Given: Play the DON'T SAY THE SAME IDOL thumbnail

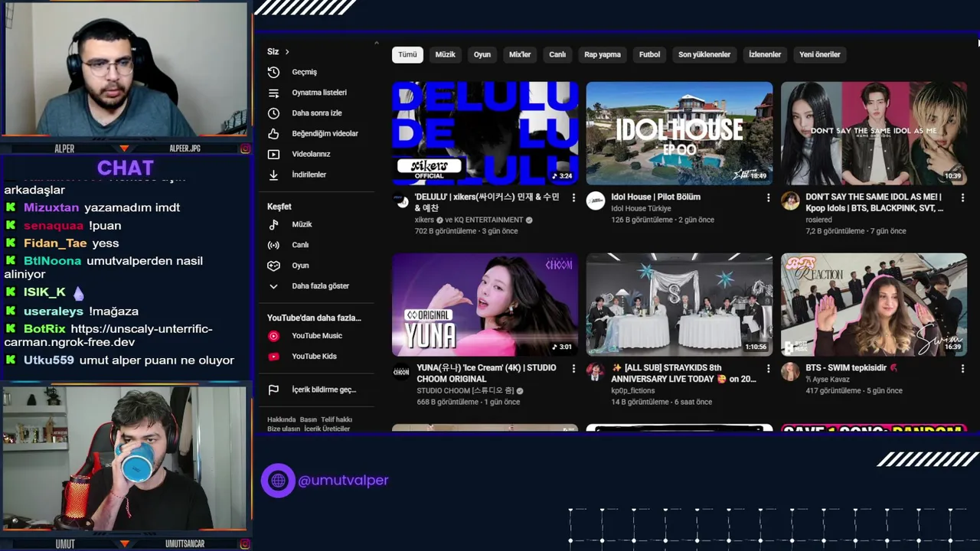Looking at the screenshot, I should click(874, 133).
